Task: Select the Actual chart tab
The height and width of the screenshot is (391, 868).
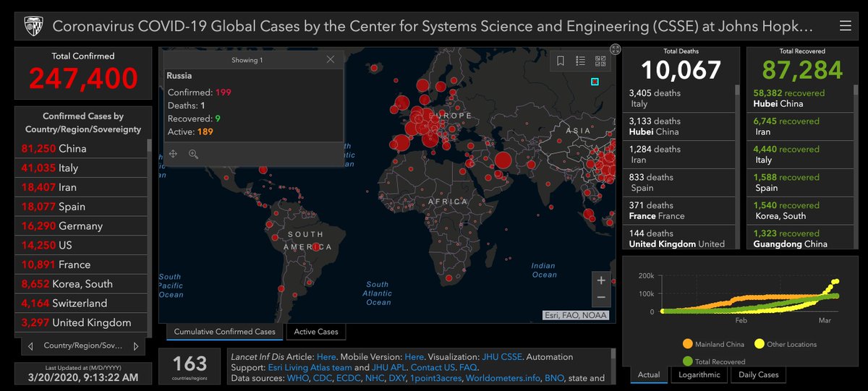Action: pyautogui.click(x=648, y=374)
